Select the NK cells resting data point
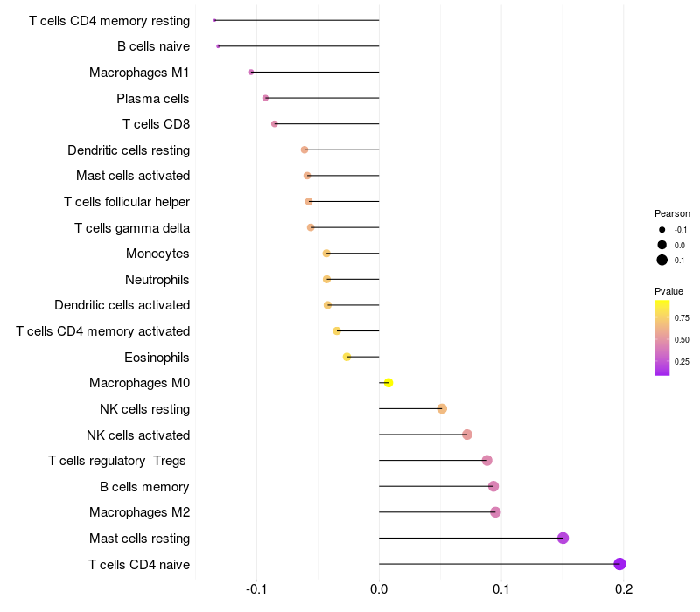The image size is (700, 612). [442, 409]
